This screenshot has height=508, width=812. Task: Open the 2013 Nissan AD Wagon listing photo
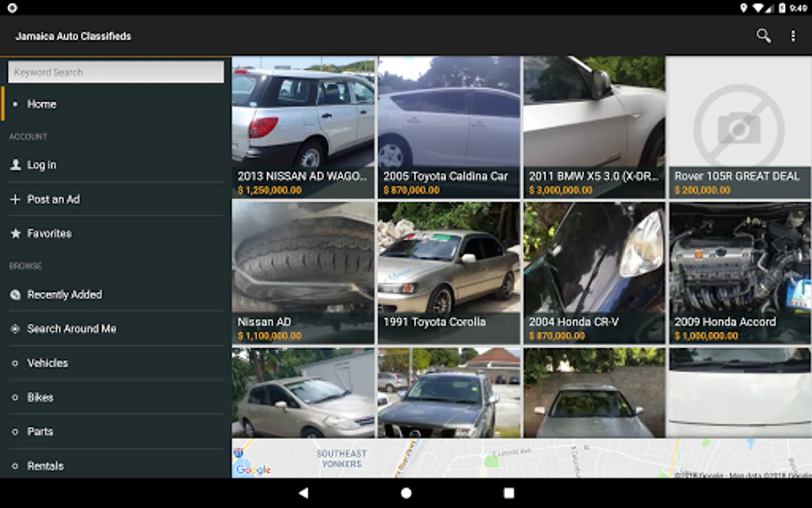click(x=303, y=127)
